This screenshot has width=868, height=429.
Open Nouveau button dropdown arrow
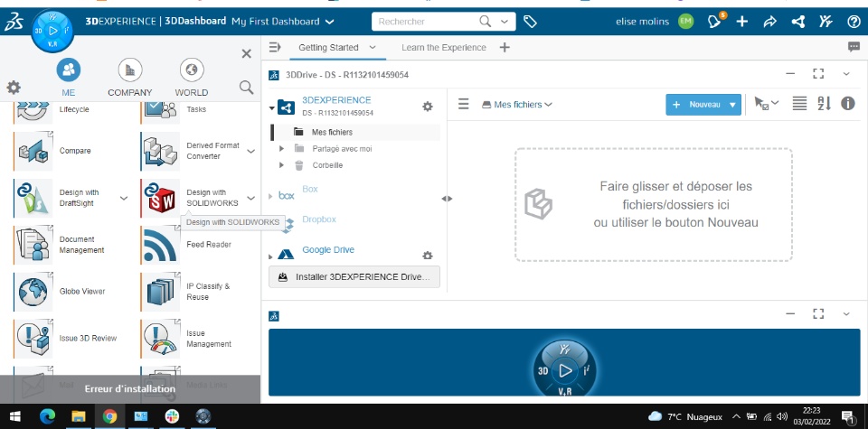click(x=732, y=105)
